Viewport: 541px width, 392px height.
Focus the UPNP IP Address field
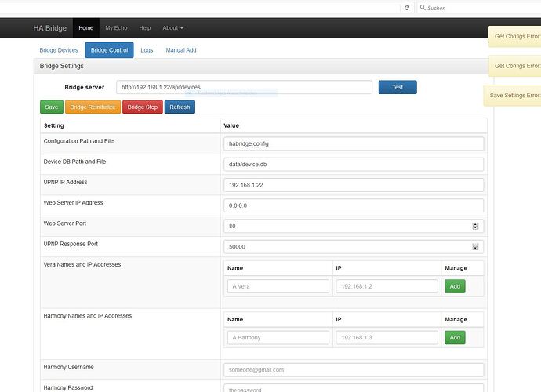pos(353,185)
